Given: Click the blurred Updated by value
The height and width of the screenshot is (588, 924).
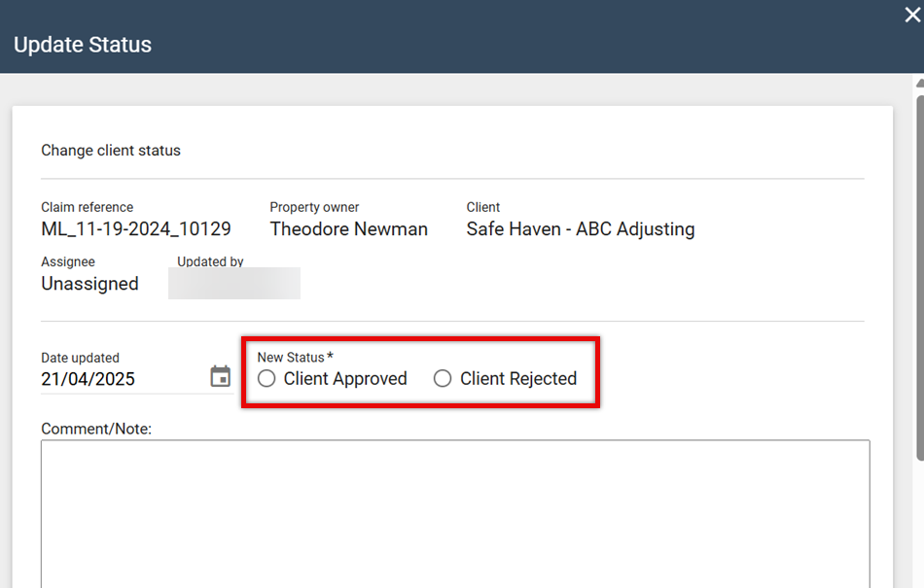Looking at the screenshot, I should 234,284.
